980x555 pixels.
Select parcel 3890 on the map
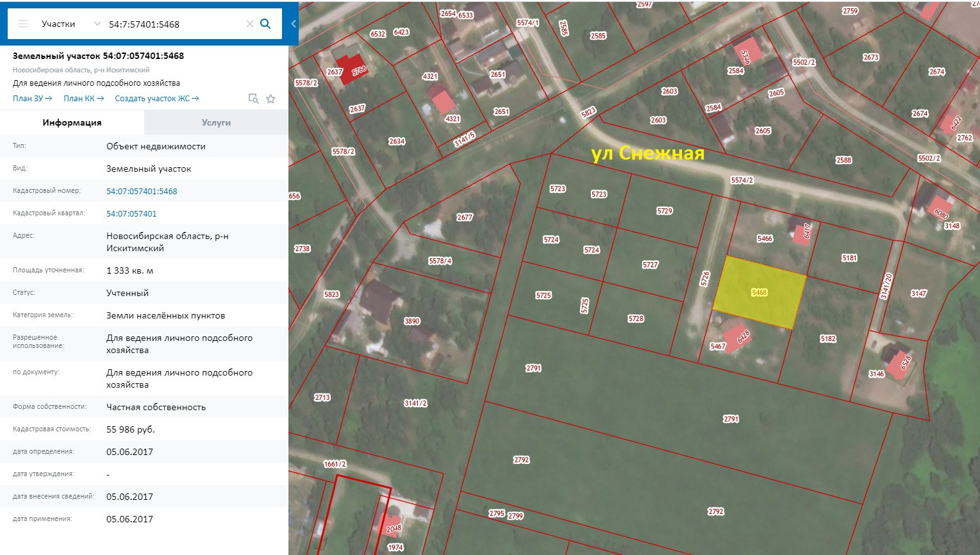click(412, 321)
